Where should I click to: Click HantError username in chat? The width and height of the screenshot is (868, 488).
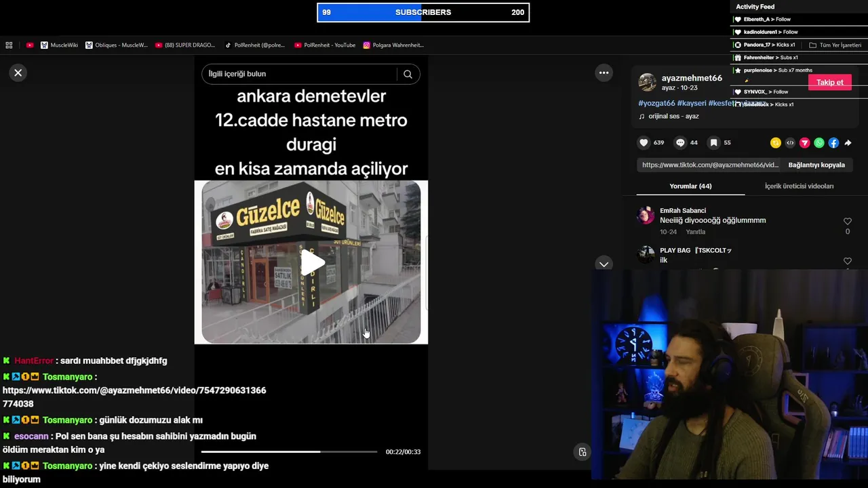click(x=34, y=361)
